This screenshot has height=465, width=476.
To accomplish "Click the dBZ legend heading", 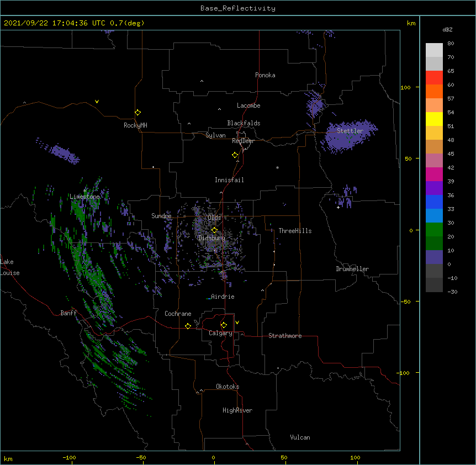I will (x=447, y=30).
